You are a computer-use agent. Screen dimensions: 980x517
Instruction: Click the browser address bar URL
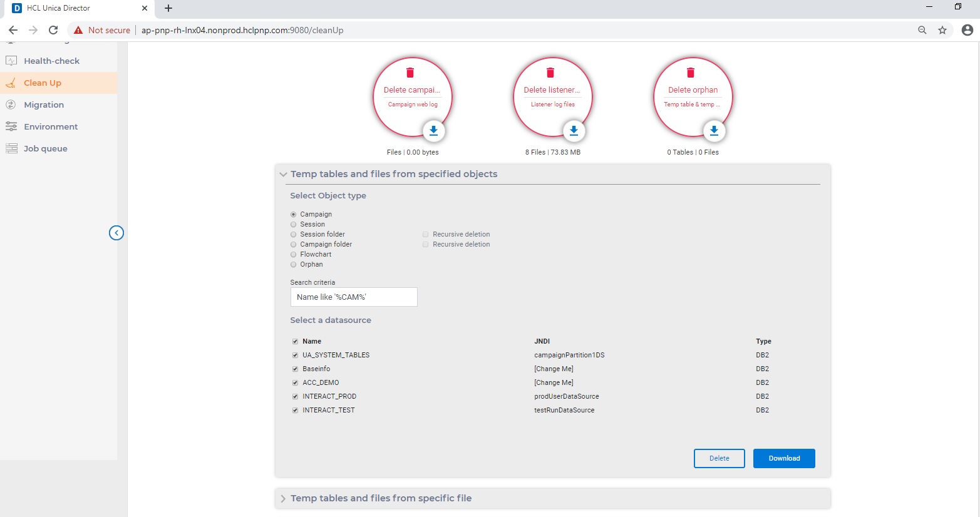pyautogui.click(x=242, y=30)
